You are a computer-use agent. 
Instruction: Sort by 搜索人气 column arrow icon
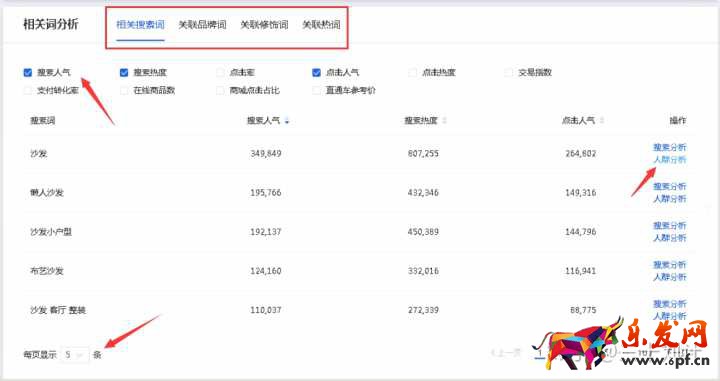(x=287, y=121)
